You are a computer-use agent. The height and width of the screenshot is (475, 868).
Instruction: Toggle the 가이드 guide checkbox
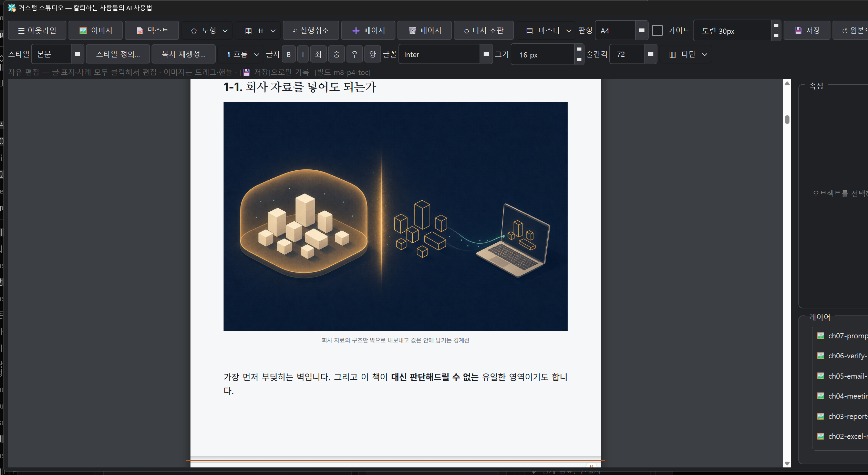657,31
